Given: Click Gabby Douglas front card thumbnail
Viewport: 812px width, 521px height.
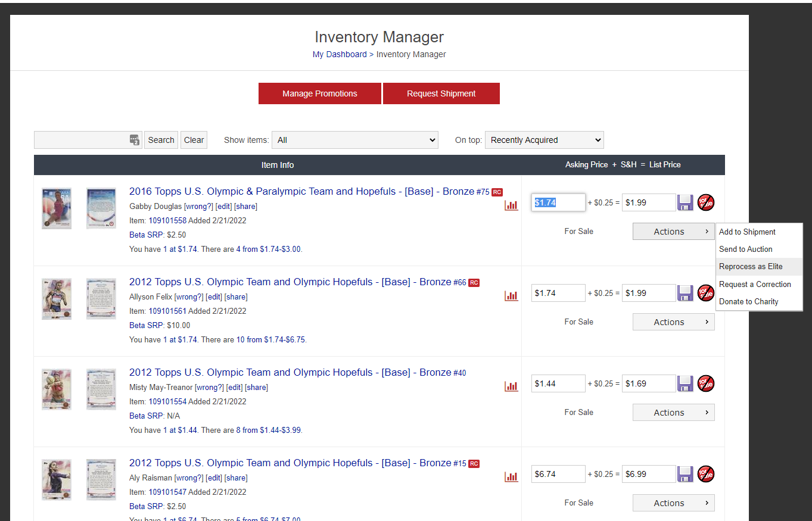Looking at the screenshot, I should 57,208.
